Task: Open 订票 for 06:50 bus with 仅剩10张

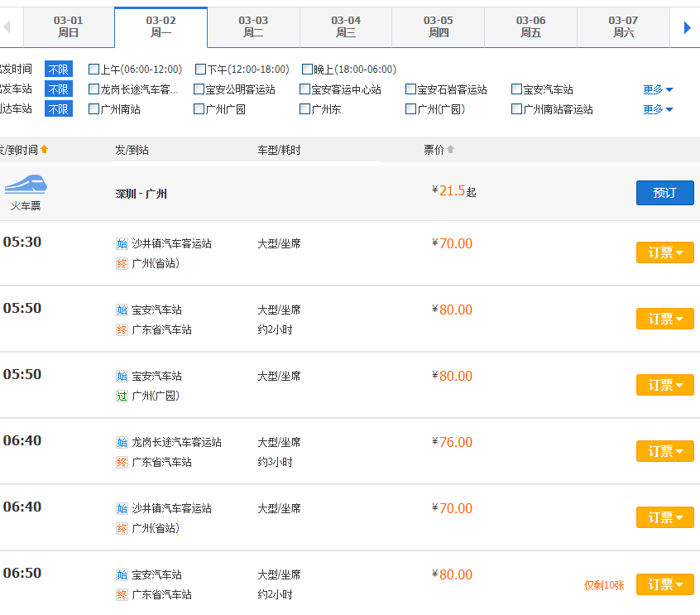Action: coord(664,584)
